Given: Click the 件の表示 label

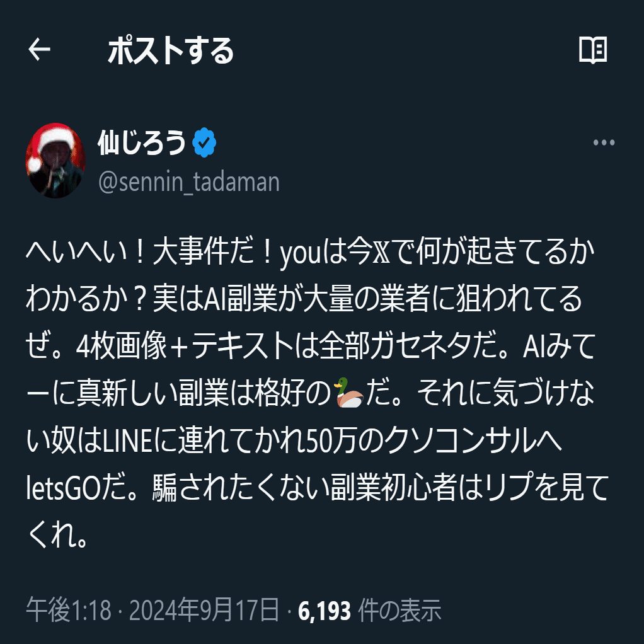Looking at the screenshot, I should point(400,610).
